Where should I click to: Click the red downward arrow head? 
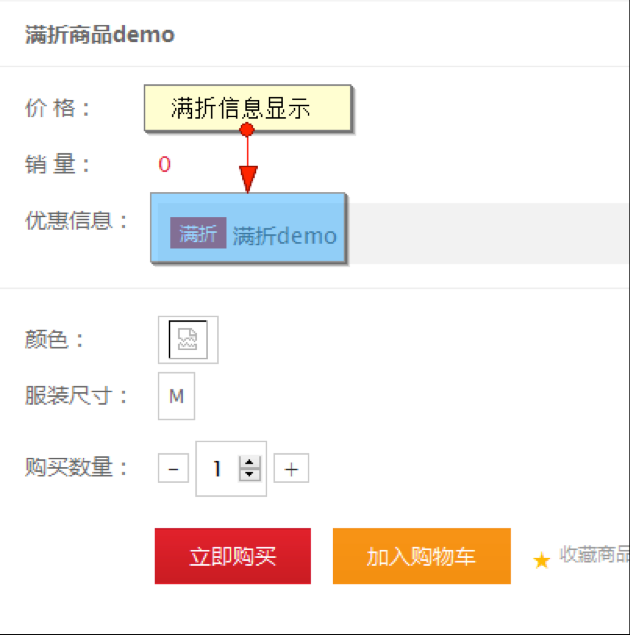click(x=248, y=179)
